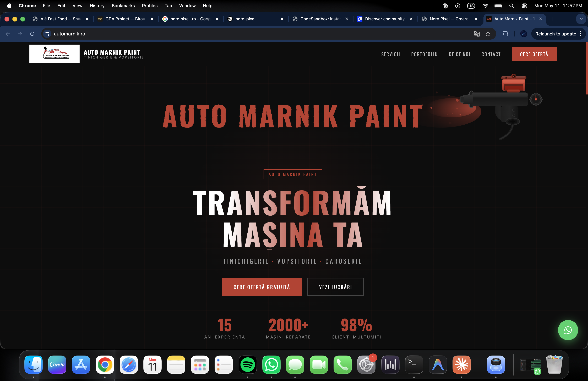Expand the tab search dropdown
The height and width of the screenshot is (381, 588).
pos(581,19)
